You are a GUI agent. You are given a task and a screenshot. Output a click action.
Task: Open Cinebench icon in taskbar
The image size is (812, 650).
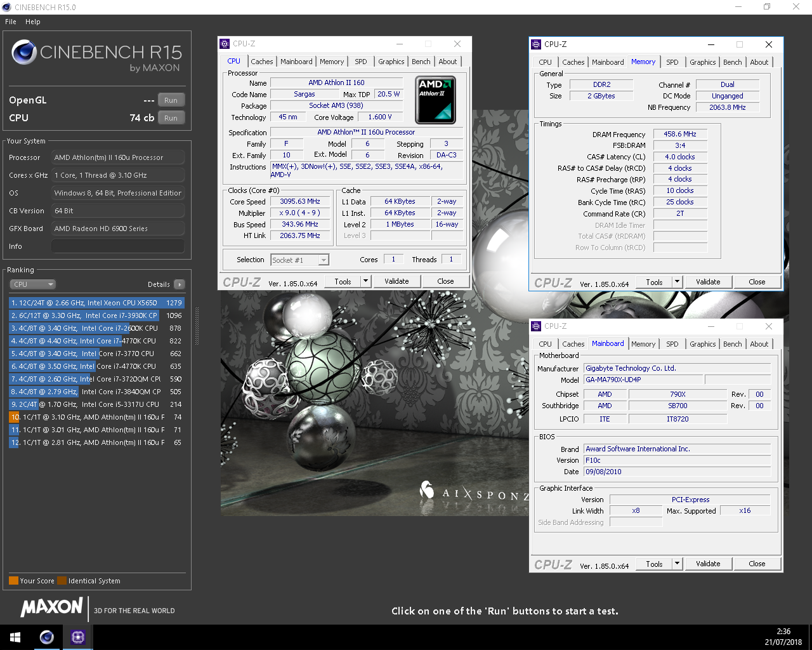tap(46, 637)
